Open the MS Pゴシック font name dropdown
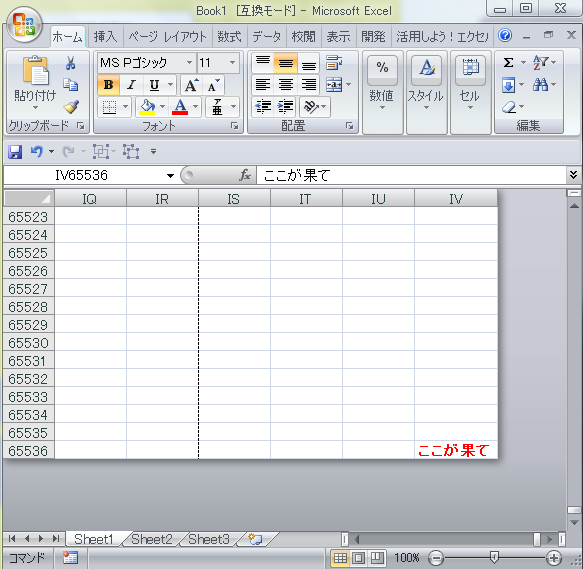Screen dimensions: 583x569 (x=190, y=62)
